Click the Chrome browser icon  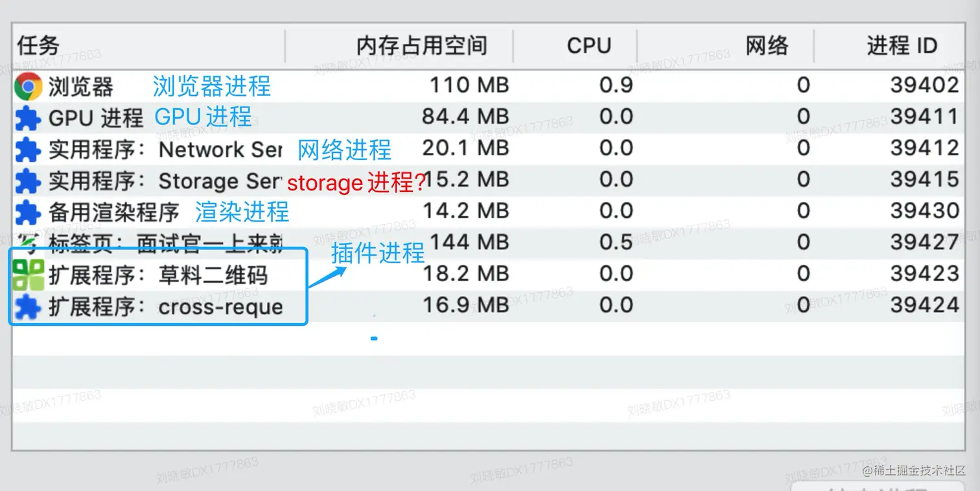coord(28,87)
